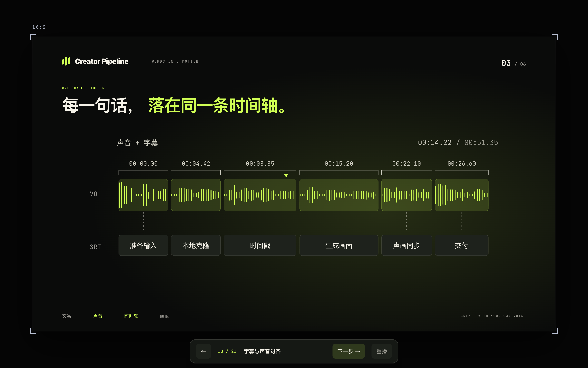Select the 文案 stage label

point(67,316)
